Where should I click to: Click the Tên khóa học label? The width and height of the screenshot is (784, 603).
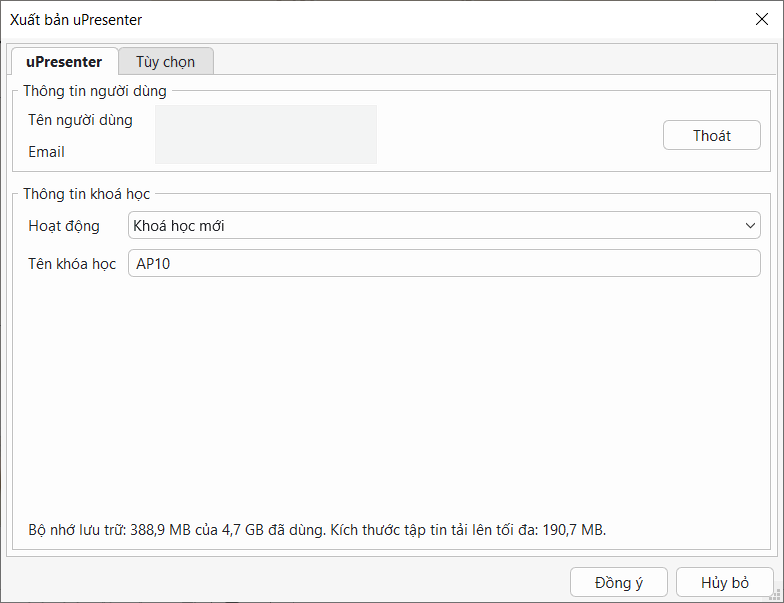72,264
